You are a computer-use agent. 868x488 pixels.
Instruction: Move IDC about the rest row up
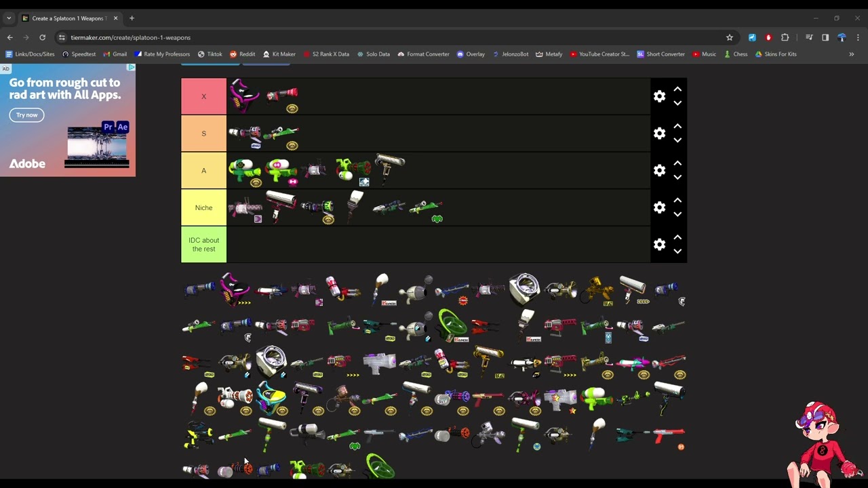(x=677, y=237)
